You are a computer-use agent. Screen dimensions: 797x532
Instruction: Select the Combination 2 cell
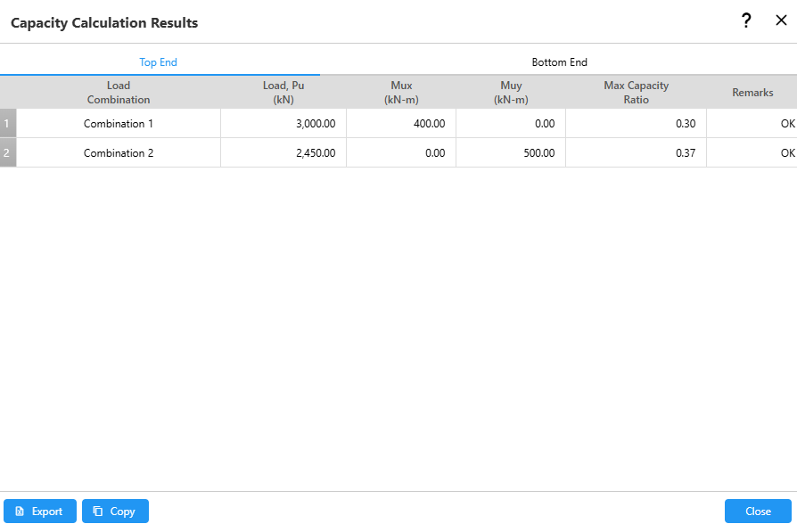click(x=119, y=153)
